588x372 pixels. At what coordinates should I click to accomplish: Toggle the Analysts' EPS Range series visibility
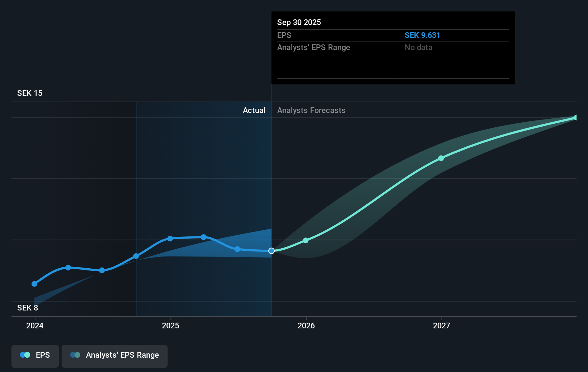click(115, 356)
